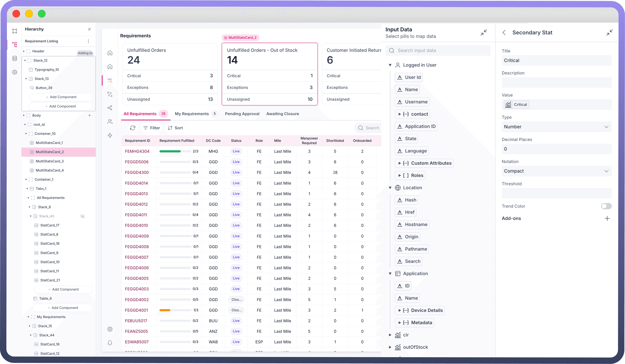Viewport: 625px width, 364px height.
Task: Open requirement FEMHG4304 link
Action: 137,151
